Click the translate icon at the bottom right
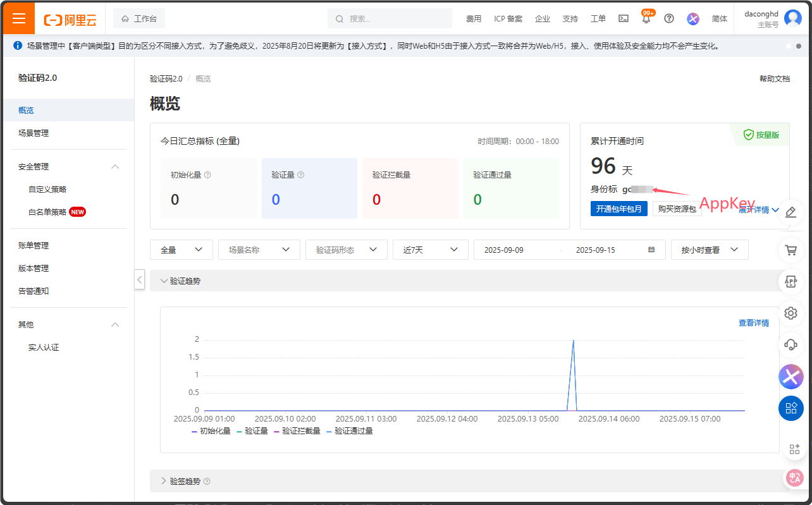This screenshot has width=812, height=505. pos(792,478)
